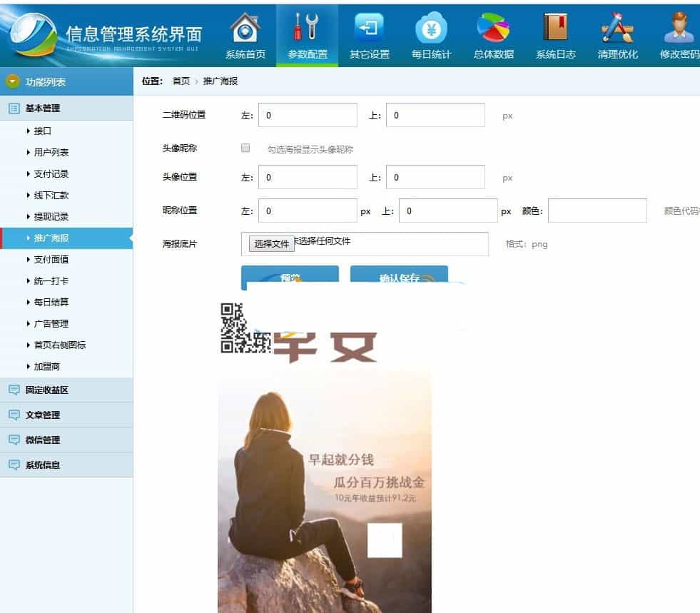
Task: Open 接口 in the sidebar
Action: pyautogui.click(x=42, y=131)
